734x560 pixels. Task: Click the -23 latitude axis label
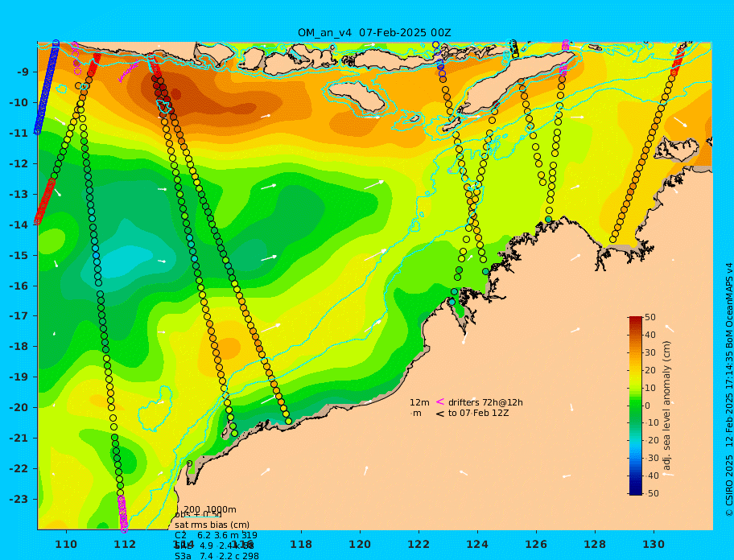[19, 499]
